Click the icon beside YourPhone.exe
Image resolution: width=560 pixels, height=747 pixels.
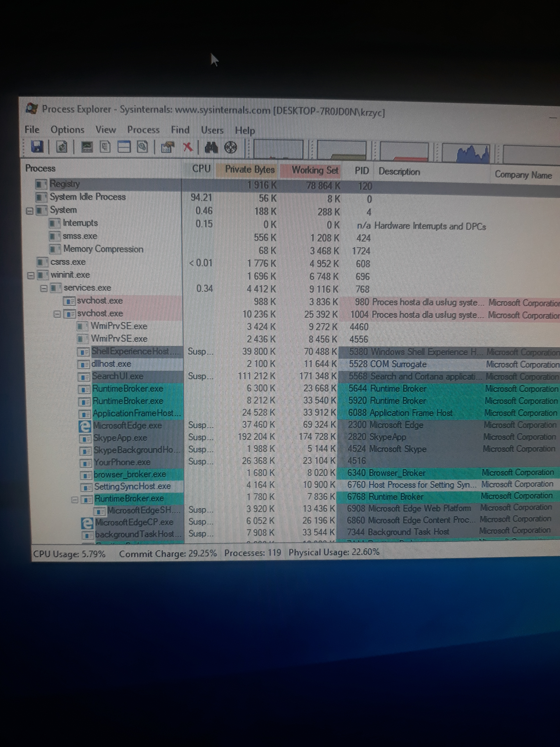pos(86,463)
